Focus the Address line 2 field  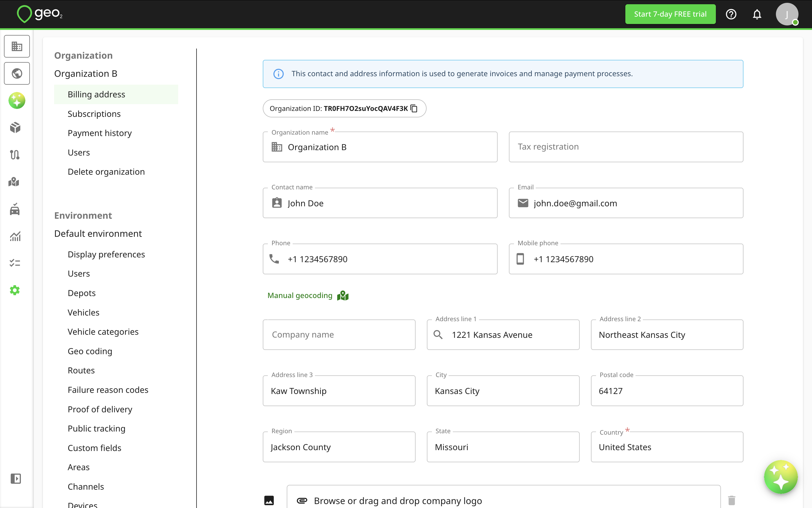pyautogui.click(x=667, y=335)
